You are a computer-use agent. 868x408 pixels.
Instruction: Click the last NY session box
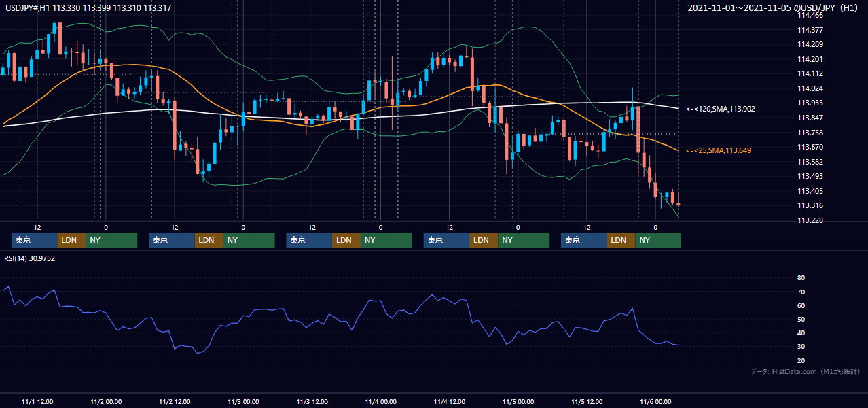(x=658, y=240)
